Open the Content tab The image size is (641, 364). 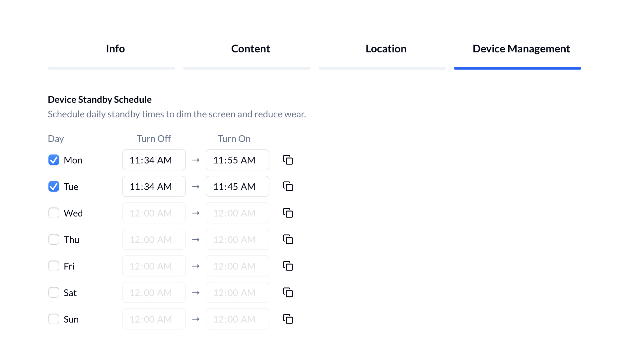click(250, 49)
